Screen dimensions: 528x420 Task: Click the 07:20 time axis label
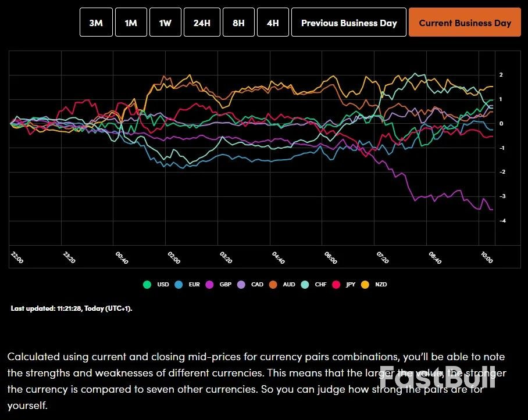click(x=383, y=257)
